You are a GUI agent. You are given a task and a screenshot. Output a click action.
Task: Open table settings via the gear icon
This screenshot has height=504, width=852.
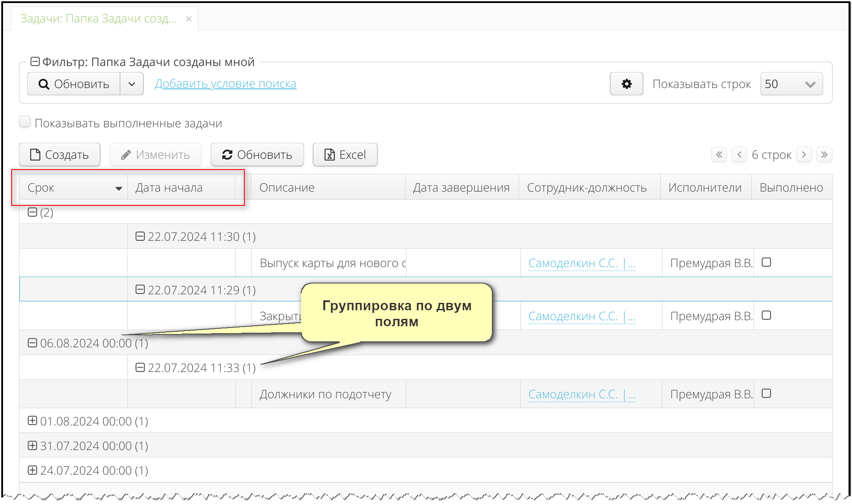tap(626, 84)
